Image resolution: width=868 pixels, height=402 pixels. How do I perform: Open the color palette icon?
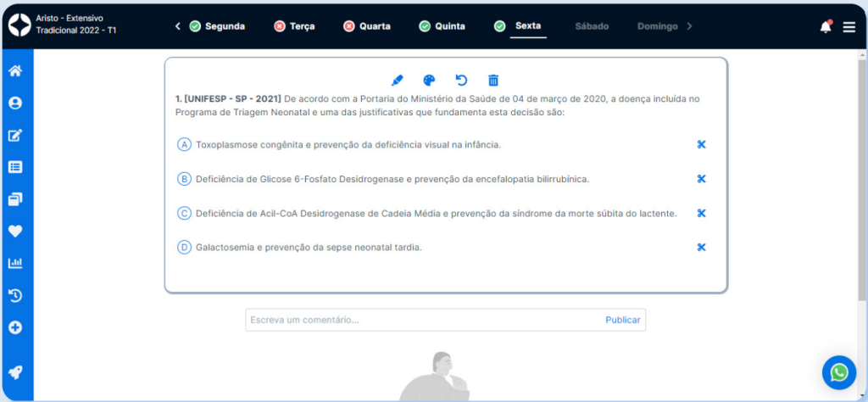[x=429, y=81]
